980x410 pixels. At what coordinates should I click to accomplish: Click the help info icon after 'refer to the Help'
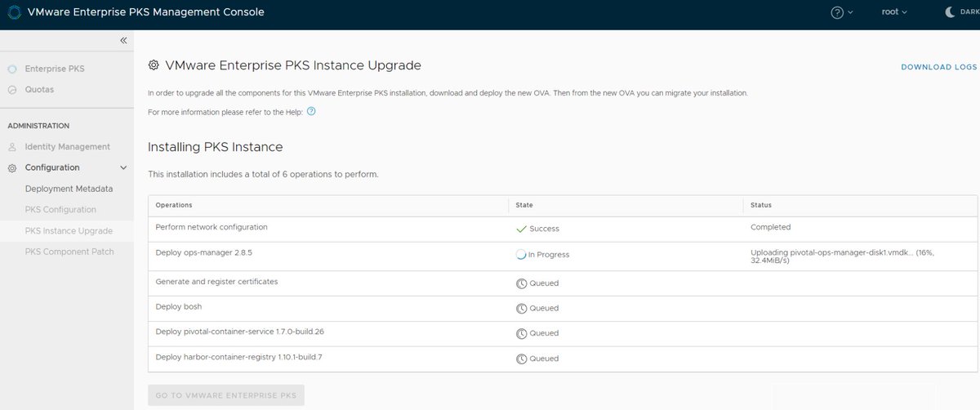(x=311, y=111)
